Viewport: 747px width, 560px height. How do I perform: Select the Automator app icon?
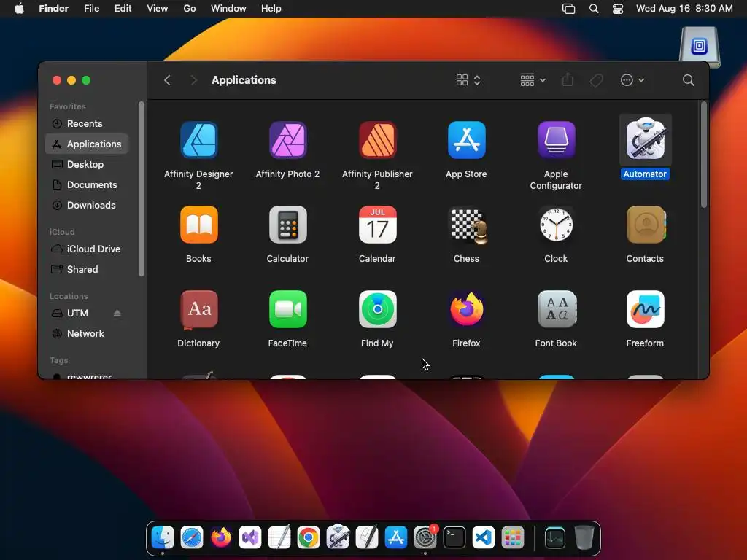pyautogui.click(x=645, y=140)
